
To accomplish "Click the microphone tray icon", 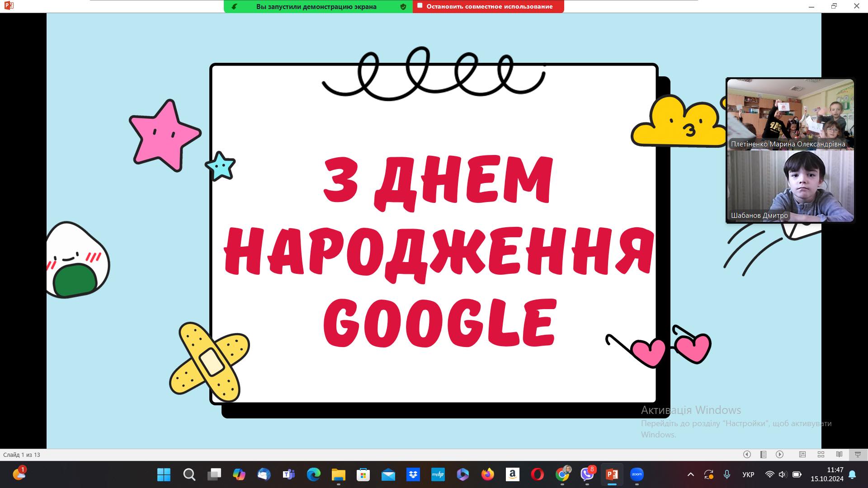I will 727,474.
